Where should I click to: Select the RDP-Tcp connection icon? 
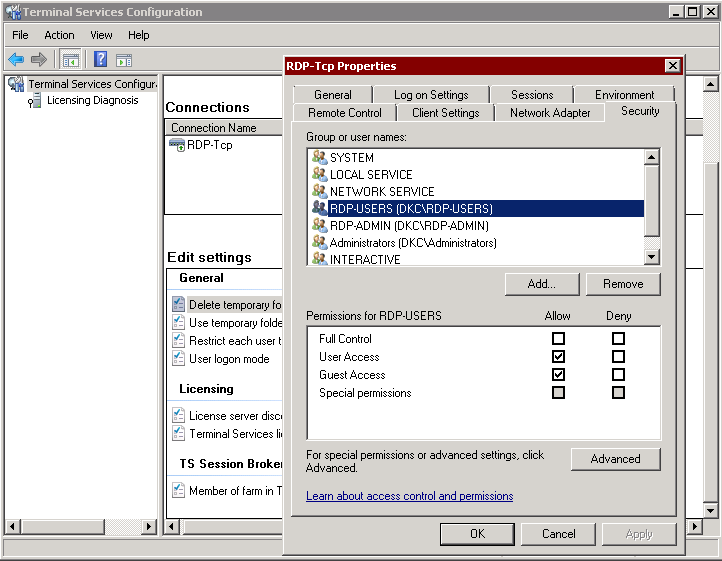177,145
